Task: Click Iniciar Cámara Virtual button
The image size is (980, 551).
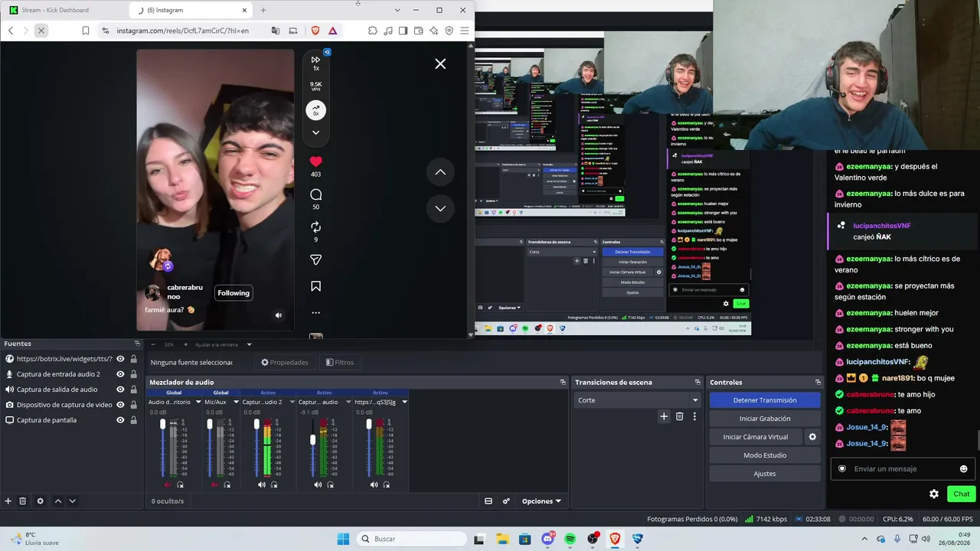Action: pos(756,437)
